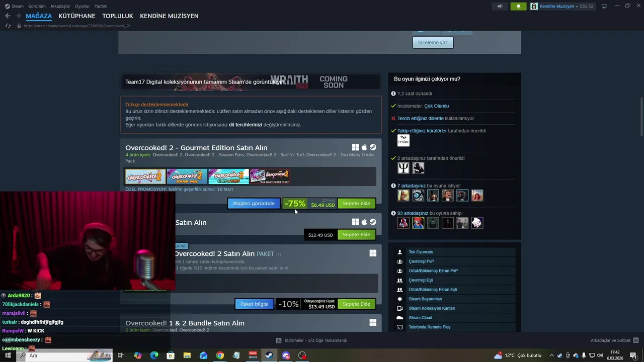Switch to Big Picture mode icon
Screen dimensions: 644x362
coord(604,6)
